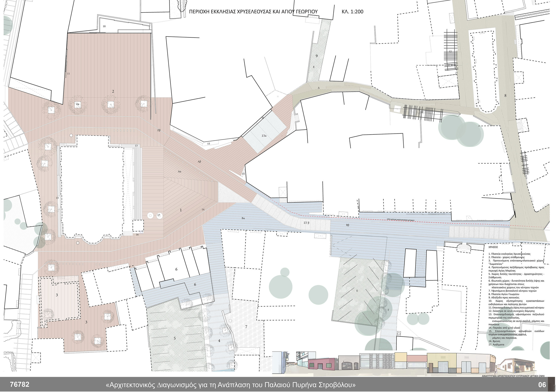Click plan number '1' on church plaza
The height and width of the screenshot is (392, 556).
tap(181, 210)
